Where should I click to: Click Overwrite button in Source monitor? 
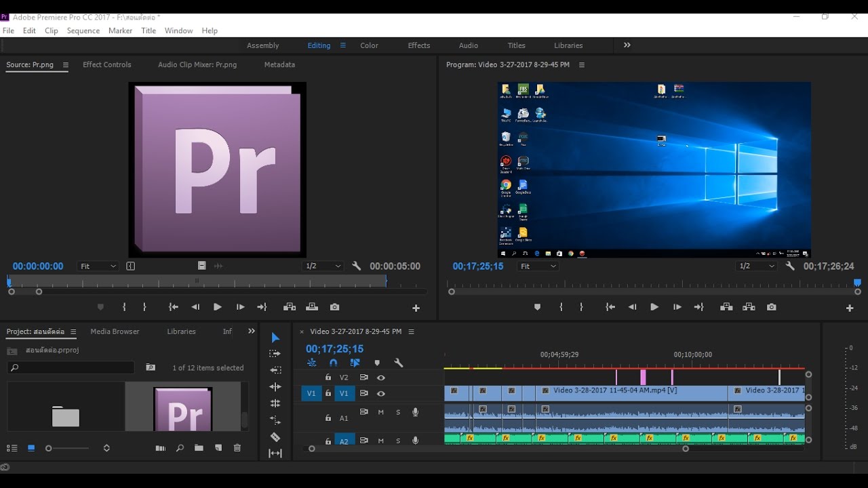(312, 307)
